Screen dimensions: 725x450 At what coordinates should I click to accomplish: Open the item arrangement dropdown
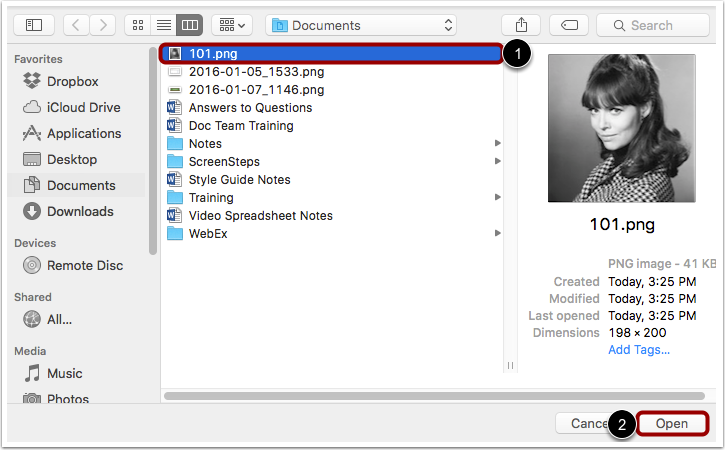coord(232,25)
